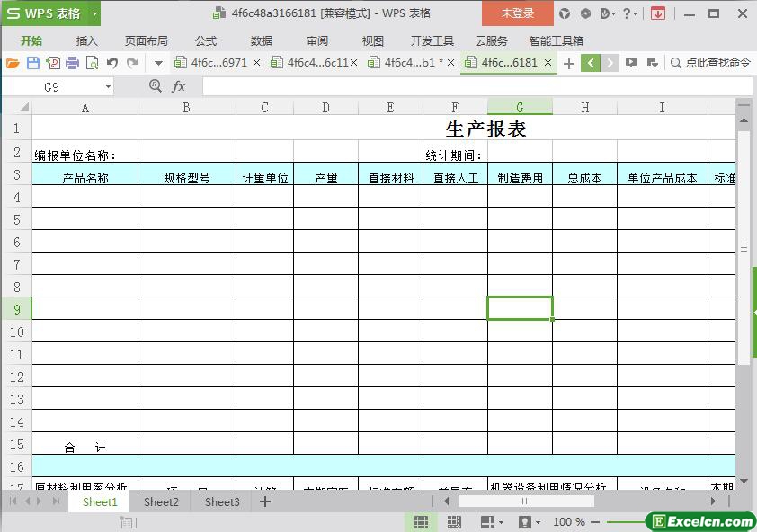The image size is (757, 532).
Task: Add a new document tab with plus
Action: 569,63
